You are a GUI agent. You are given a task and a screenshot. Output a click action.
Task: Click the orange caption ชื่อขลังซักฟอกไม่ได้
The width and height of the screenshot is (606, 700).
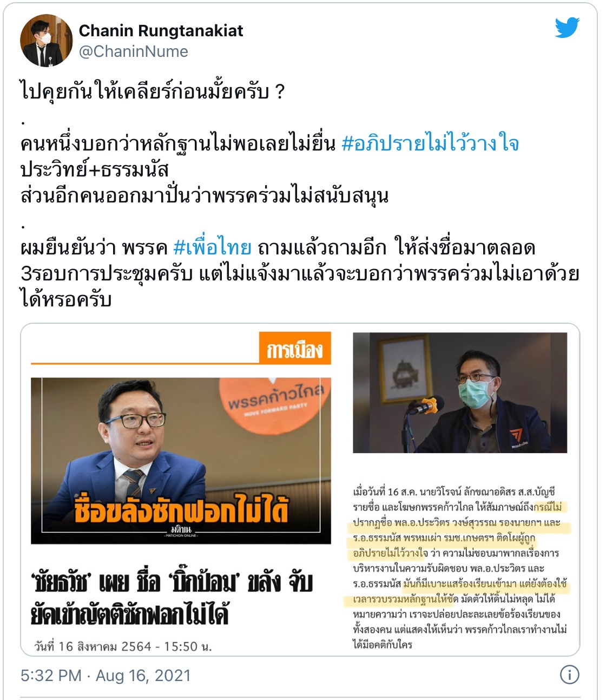coord(181,509)
